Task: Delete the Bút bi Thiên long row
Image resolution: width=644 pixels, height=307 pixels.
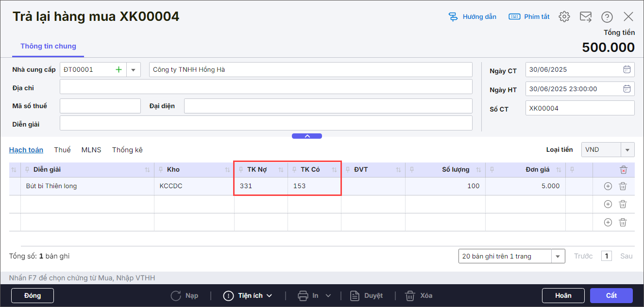Action: point(623,186)
